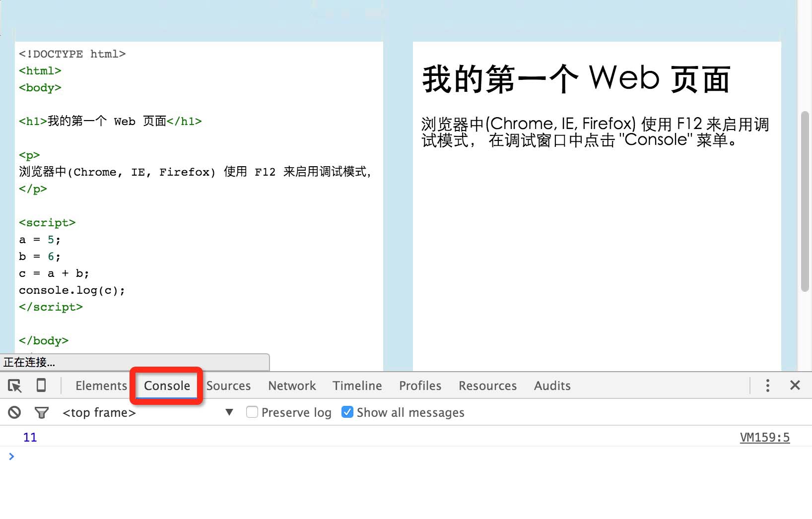Viewport: 812px width, 519px height.
Task: Uncheck Show all messages checkbox
Action: point(347,412)
